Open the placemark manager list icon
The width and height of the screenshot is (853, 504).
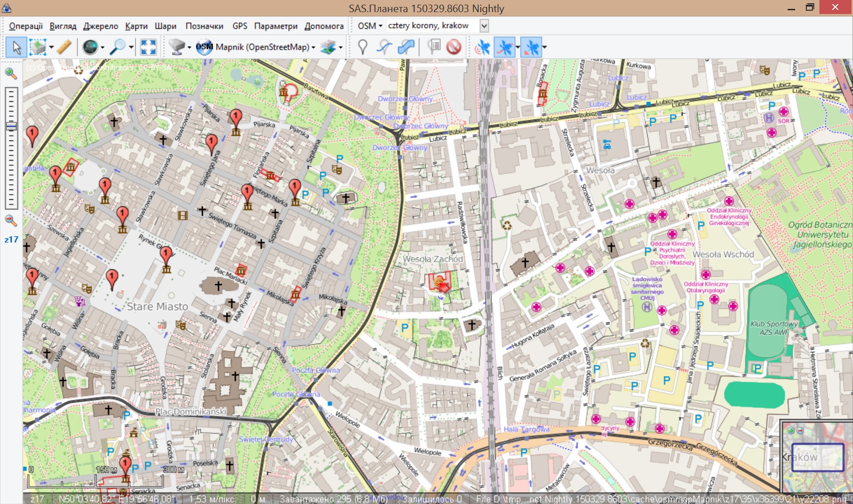coord(434,47)
